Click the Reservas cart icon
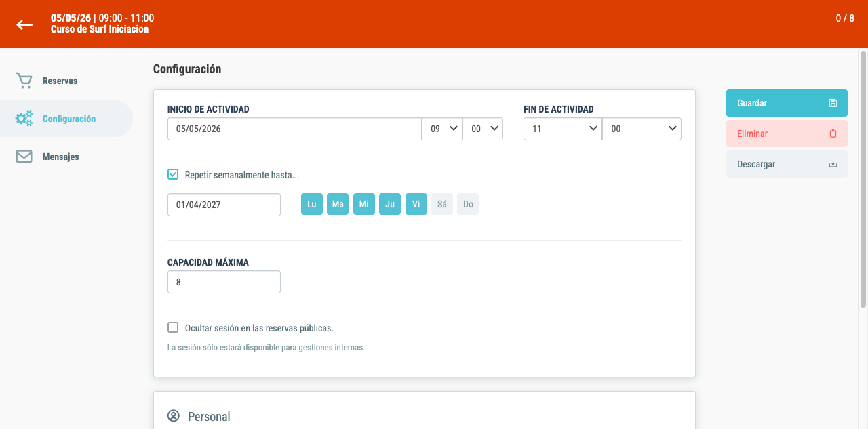 tap(24, 81)
